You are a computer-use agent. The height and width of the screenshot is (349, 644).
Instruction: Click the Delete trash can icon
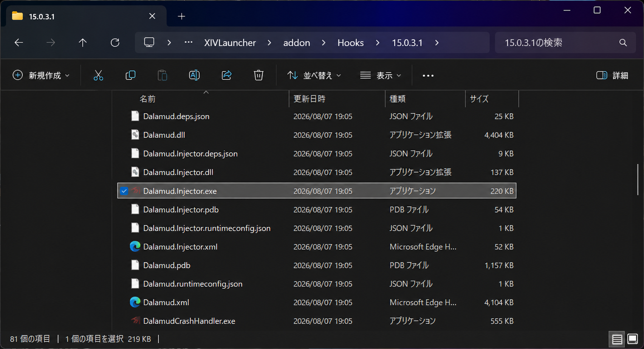point(259,75)
